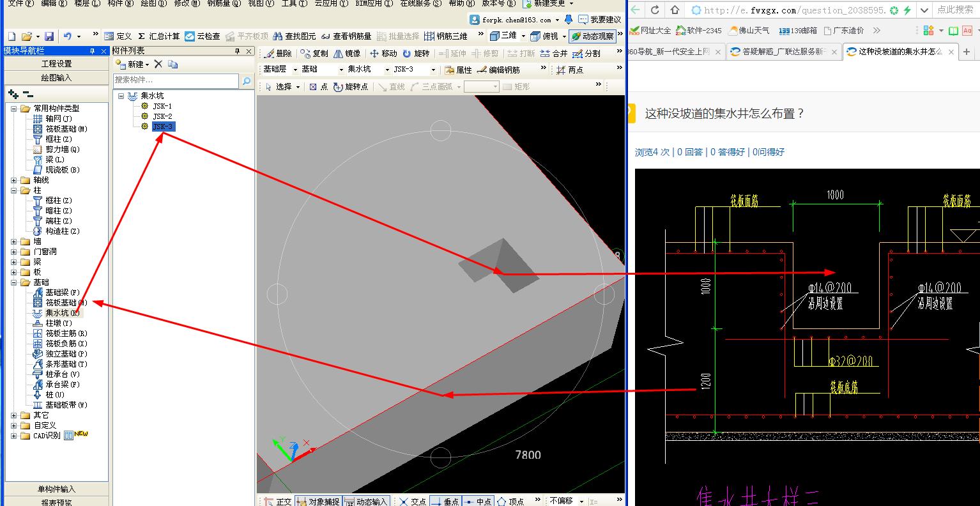980x506 pixels.
Task: Click the 分割 split tool
Action: (x=587, y=54)
